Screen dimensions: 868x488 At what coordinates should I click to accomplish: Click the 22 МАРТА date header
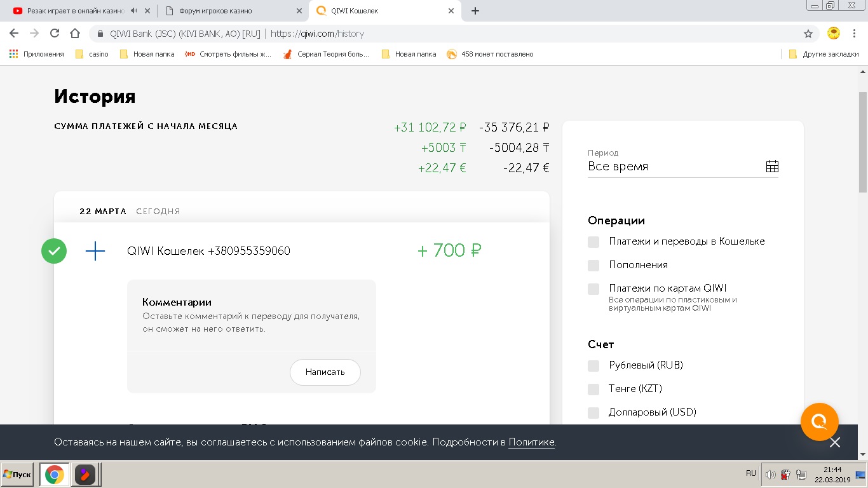pos(103,212)
